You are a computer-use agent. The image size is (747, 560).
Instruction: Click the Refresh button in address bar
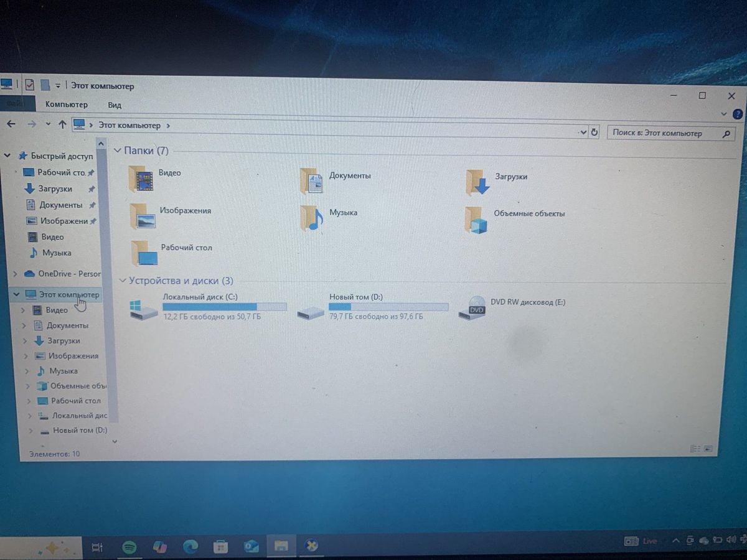594,133
